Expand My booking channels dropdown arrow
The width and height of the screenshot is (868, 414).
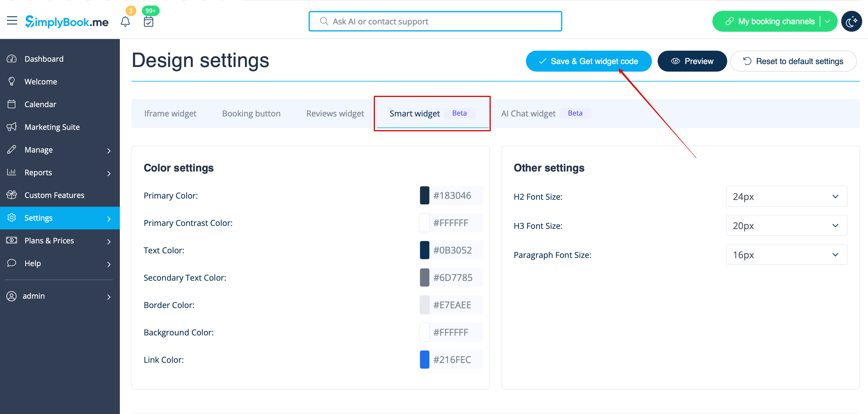828,22
